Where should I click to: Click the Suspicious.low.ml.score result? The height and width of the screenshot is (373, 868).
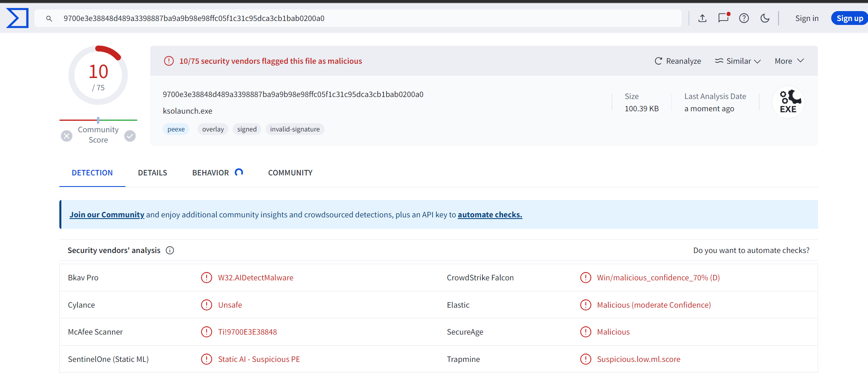638,359
